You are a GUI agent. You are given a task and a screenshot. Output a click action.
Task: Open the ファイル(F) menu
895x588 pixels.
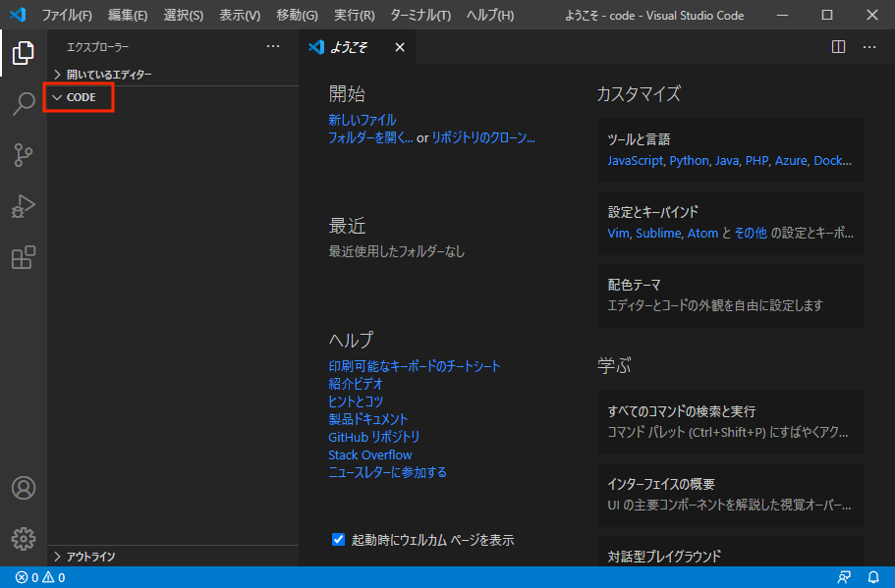(x=67, y=15)
